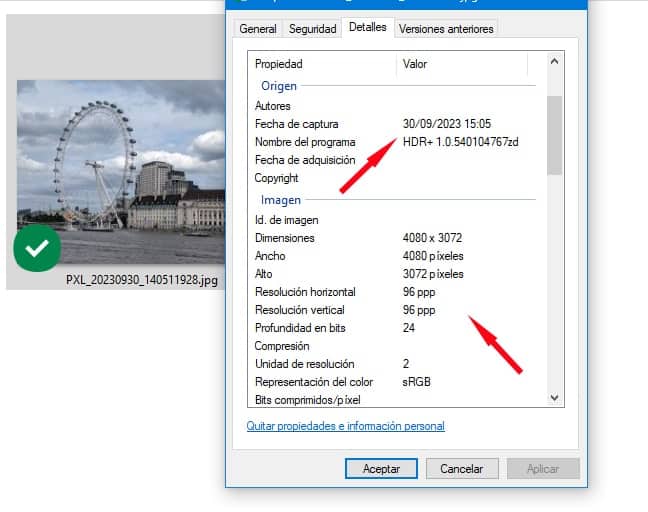Click the value 4080 x 3072

pyautogui.click(x=432, y=238)
